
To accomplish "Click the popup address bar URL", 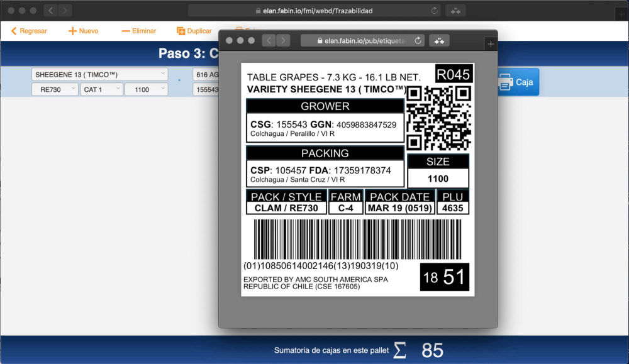I will 361,41.
